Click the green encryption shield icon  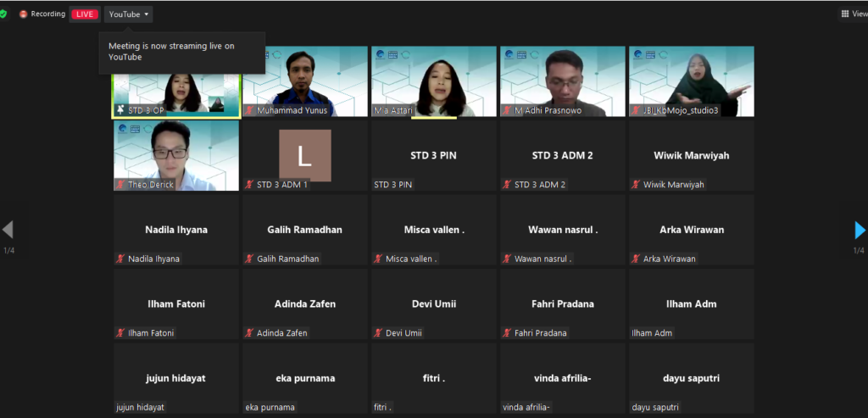pos(3,14)
